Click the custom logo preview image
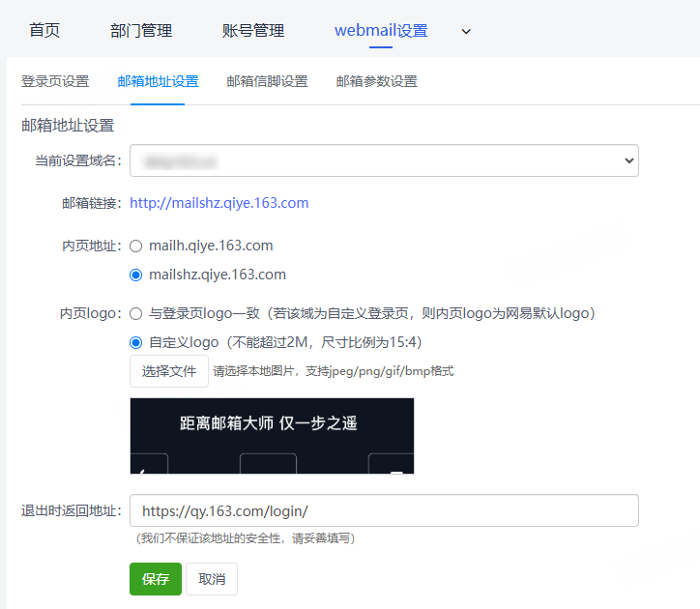The image size is (700, 609). [272, 436]
